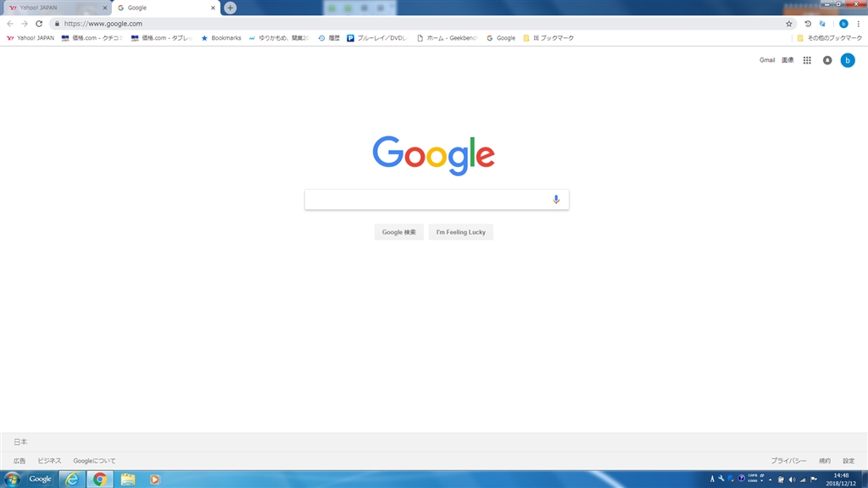
Task: Open Action Center flag icon
Action: pos(814,480)
